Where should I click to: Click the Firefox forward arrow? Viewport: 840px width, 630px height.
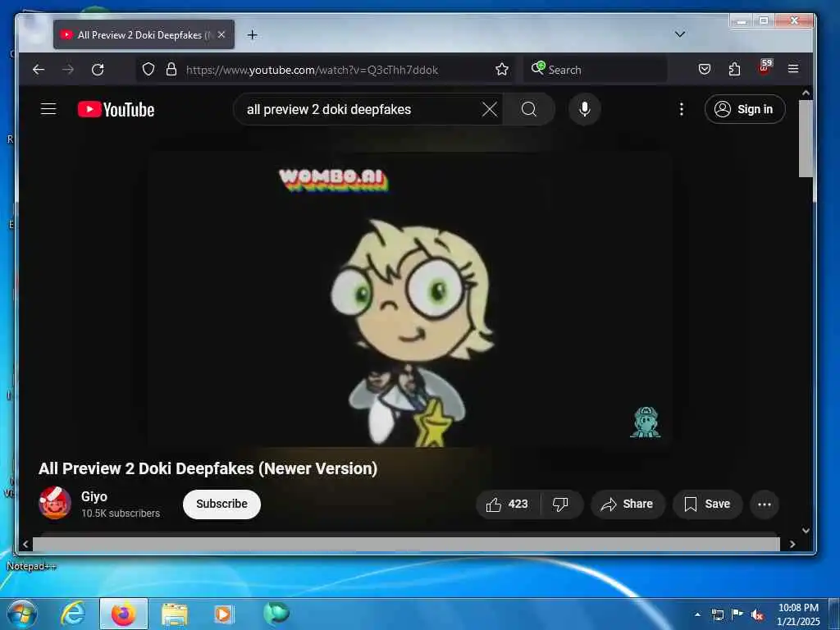(68, 70)
